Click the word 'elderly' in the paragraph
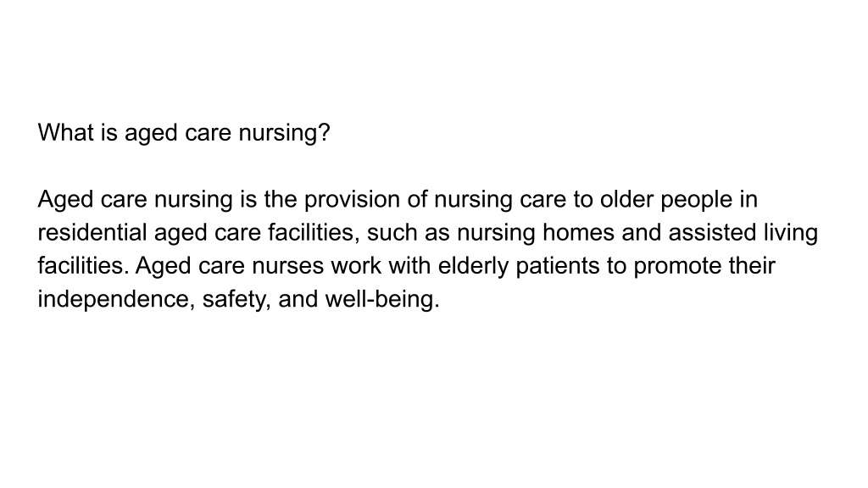The image size is (868, 488). tap(473, 267)
